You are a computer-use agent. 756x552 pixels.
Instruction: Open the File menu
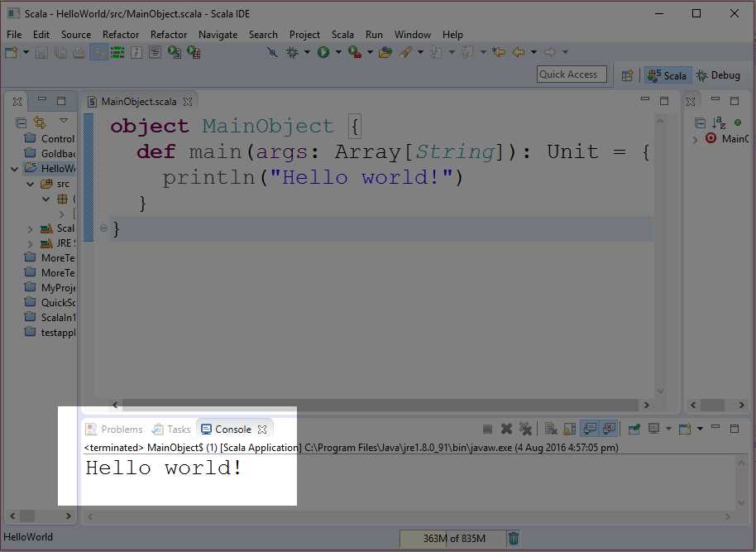coord(13,34)
